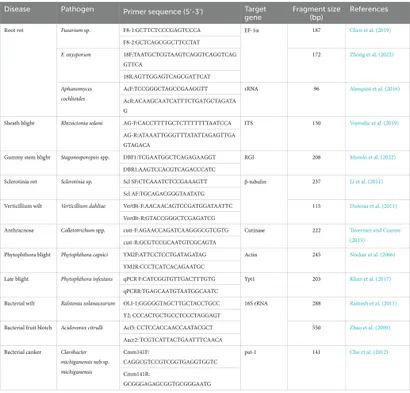Select the fragment size value 172

[316, 55]
